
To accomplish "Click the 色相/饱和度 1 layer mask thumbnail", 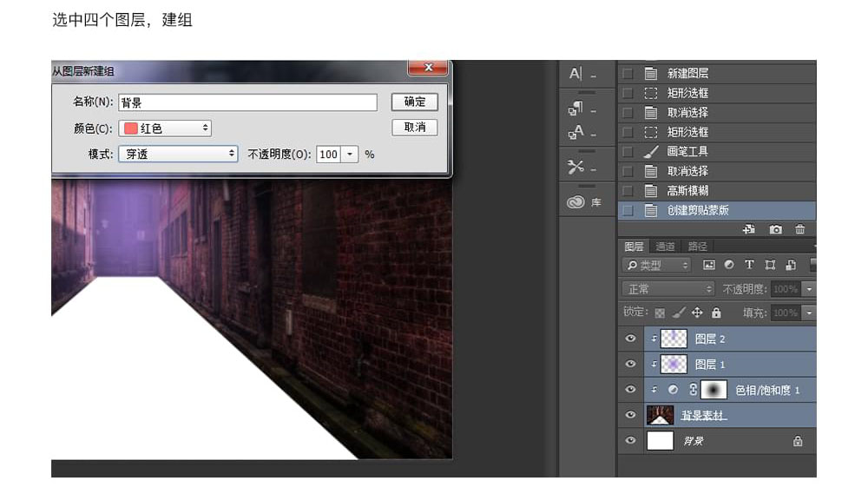I will (x=713, y=390).
